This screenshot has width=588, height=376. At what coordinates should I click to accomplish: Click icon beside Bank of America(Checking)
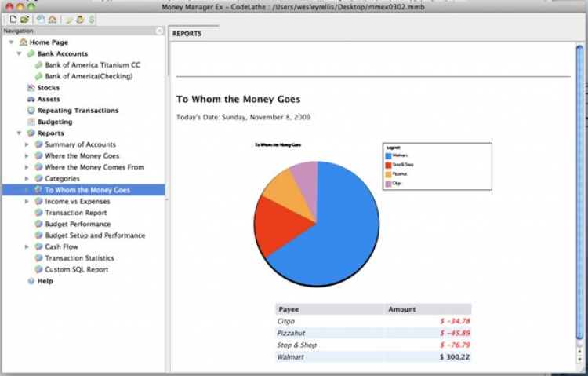coord(38,76)
